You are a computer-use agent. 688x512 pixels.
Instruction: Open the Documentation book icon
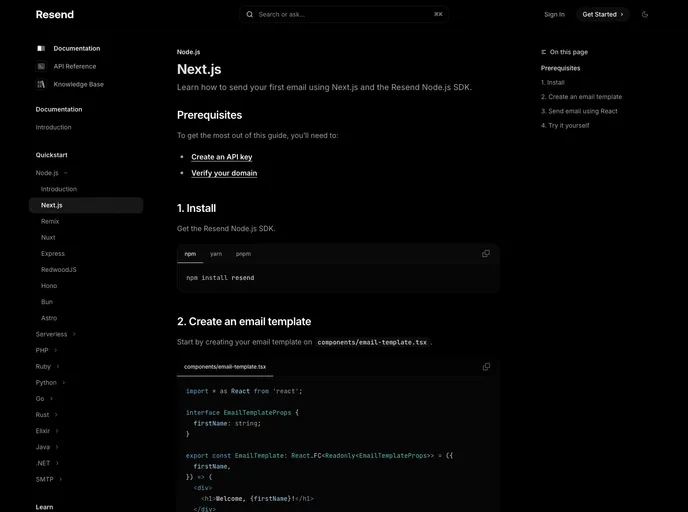(x=41, y=48)
